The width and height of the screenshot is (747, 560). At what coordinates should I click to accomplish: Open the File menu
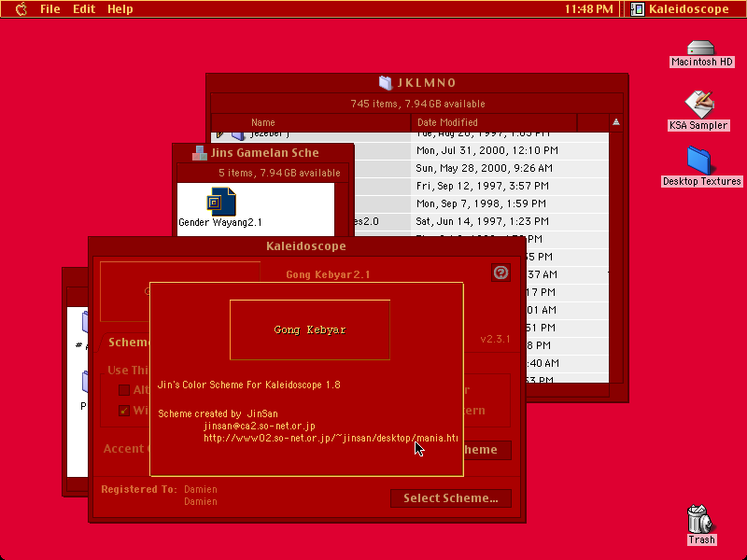click(x=50, y=9)
